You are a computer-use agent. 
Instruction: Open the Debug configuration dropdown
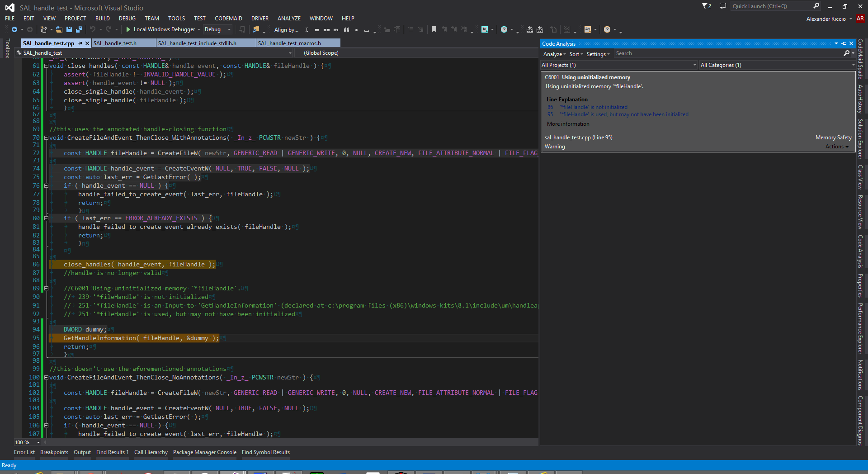coord(229,30)
